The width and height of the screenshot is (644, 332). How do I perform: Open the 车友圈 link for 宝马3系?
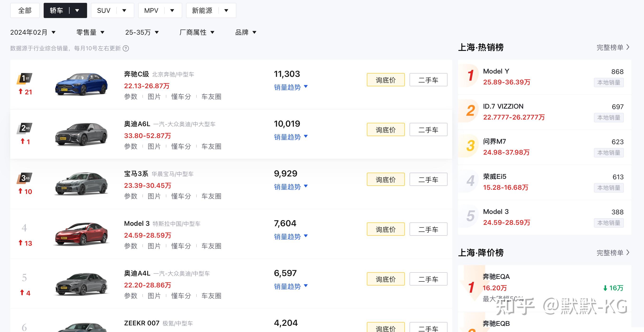point(211,196)
